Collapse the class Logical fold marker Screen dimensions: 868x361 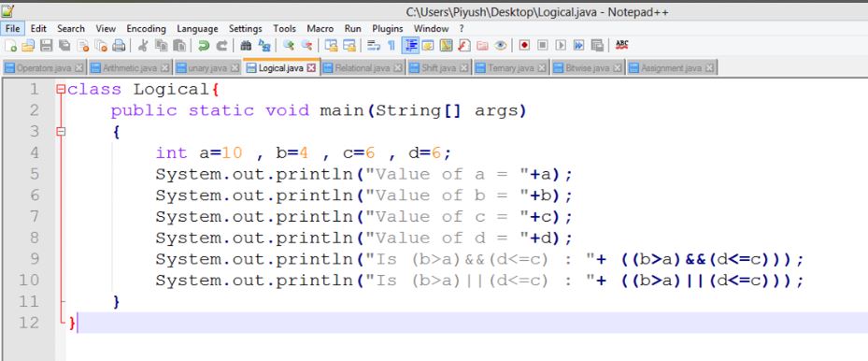pos(61,89)
